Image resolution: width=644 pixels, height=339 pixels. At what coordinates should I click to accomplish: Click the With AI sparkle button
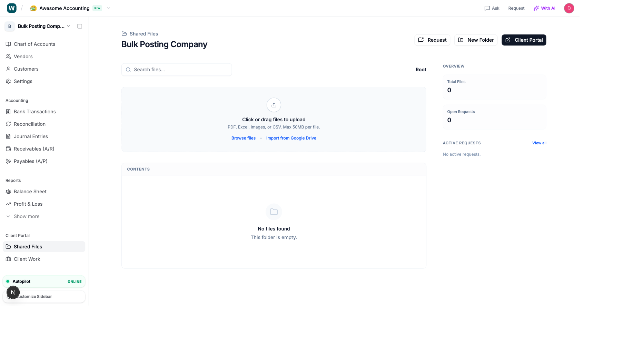[x=544, y=8]
